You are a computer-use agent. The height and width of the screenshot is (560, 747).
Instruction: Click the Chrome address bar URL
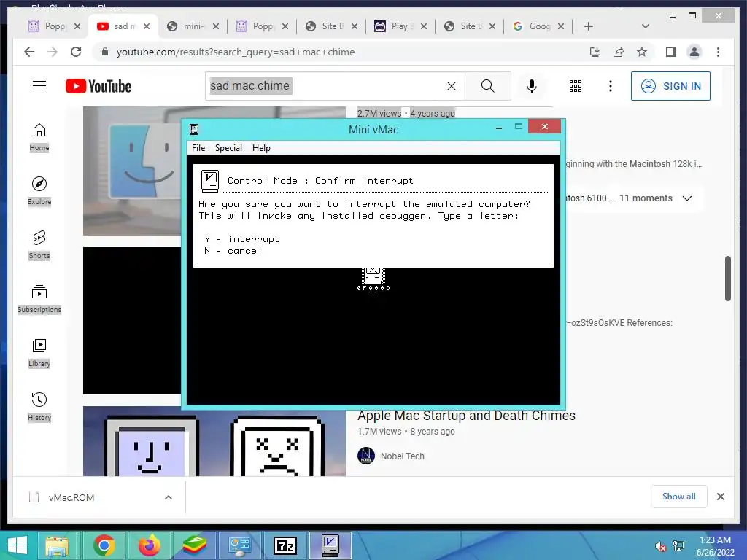point(236,52)
